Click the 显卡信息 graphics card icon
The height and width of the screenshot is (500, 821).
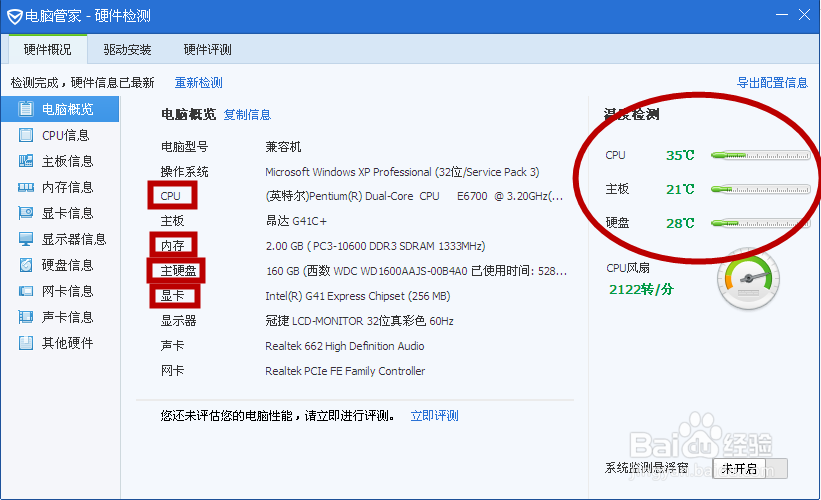click(x=25, y=213)
